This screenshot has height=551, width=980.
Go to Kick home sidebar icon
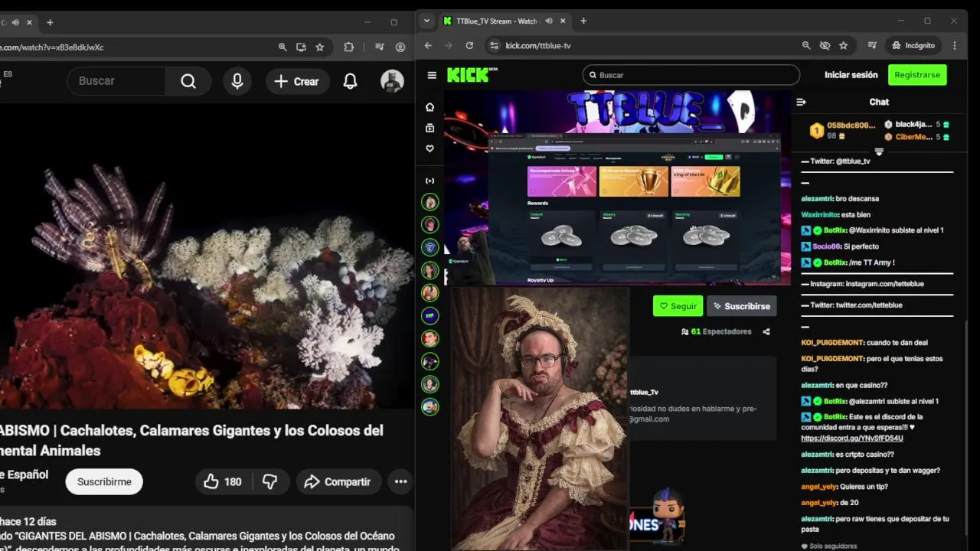(430, 107)
